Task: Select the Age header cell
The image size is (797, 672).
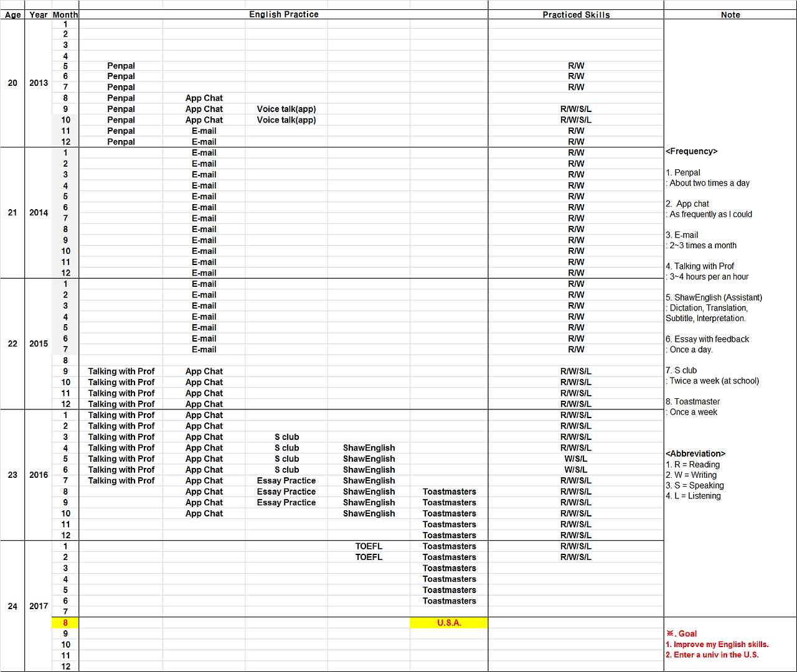Action: pos(12,14)
